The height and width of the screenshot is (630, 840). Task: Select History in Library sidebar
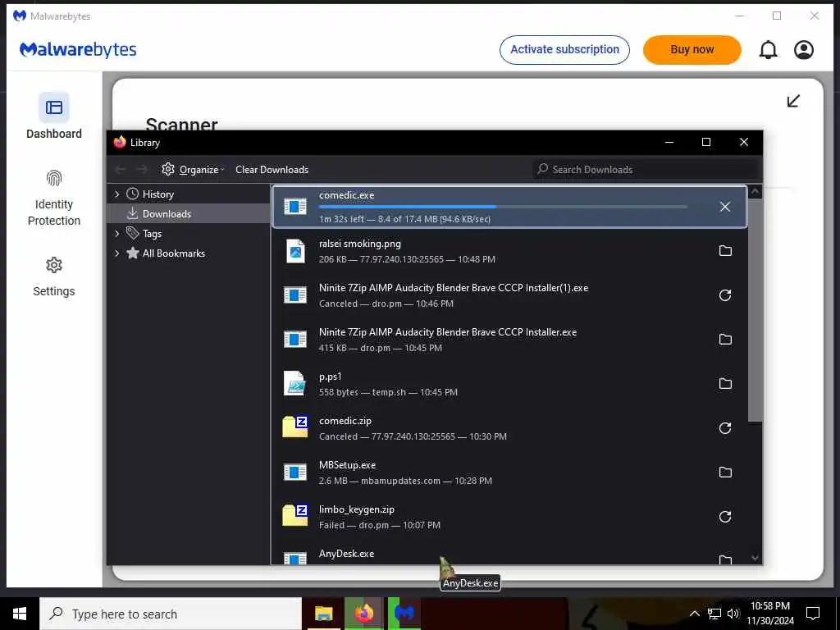point(158,194)
